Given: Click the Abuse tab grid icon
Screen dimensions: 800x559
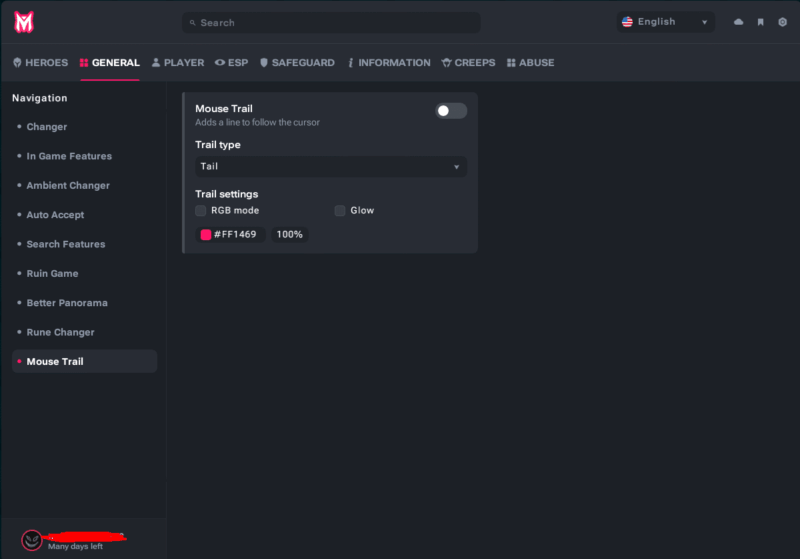Looking at the screenshot, I should (511, 63).
